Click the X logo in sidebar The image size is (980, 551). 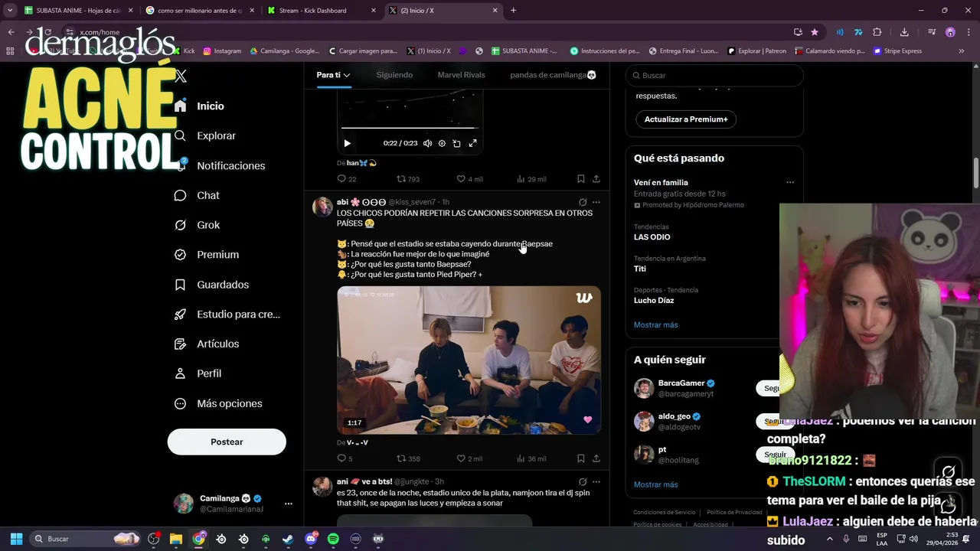coord(181,76)
